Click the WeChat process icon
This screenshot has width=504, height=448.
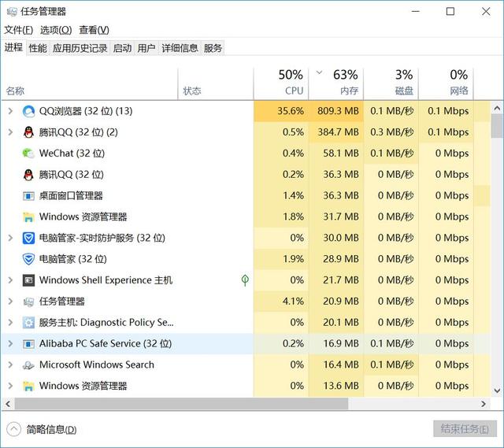pos(28,154)
